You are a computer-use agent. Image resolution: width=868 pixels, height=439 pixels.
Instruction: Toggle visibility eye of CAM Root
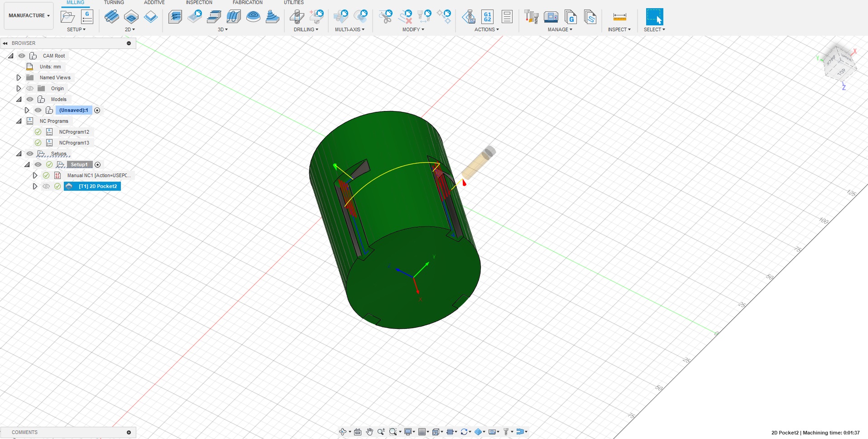22,56
